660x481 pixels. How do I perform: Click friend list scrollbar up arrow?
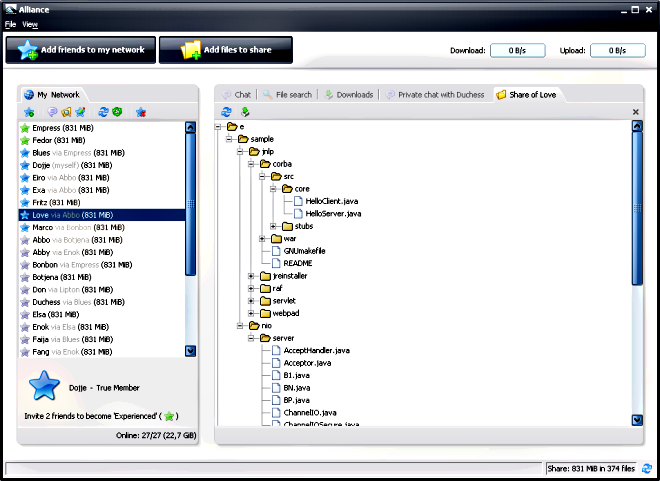click(191, 127)
